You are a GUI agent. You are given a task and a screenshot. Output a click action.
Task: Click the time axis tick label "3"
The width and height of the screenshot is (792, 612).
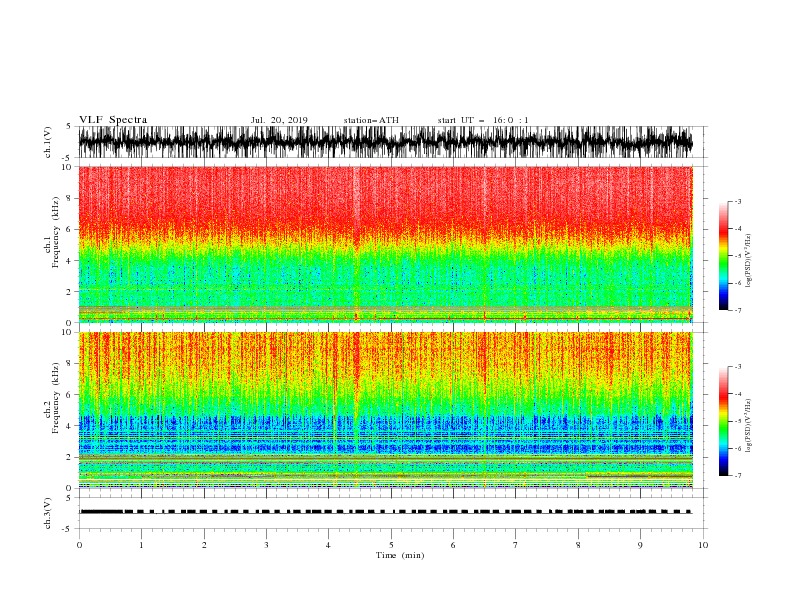click(266, 545)
